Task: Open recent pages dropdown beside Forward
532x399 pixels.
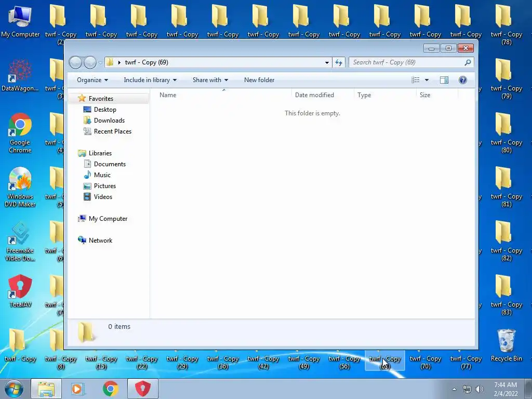Action: click(100, 63)
